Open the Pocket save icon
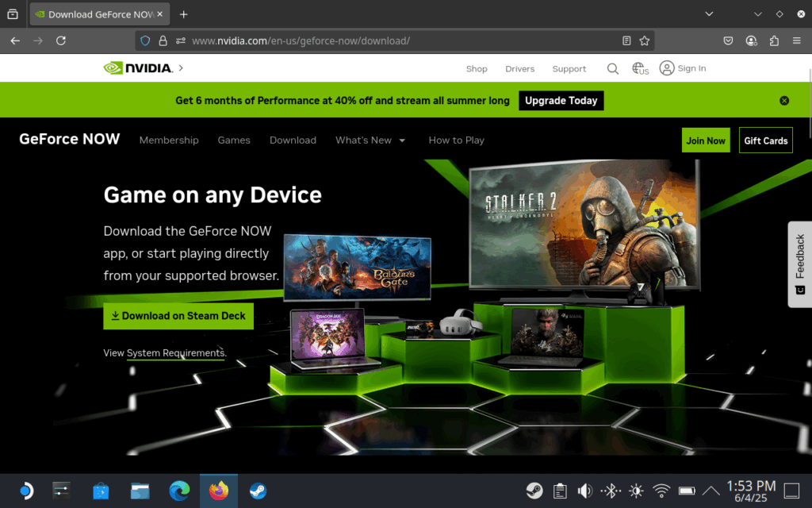 pyautogui.click(x=728, y=40)
